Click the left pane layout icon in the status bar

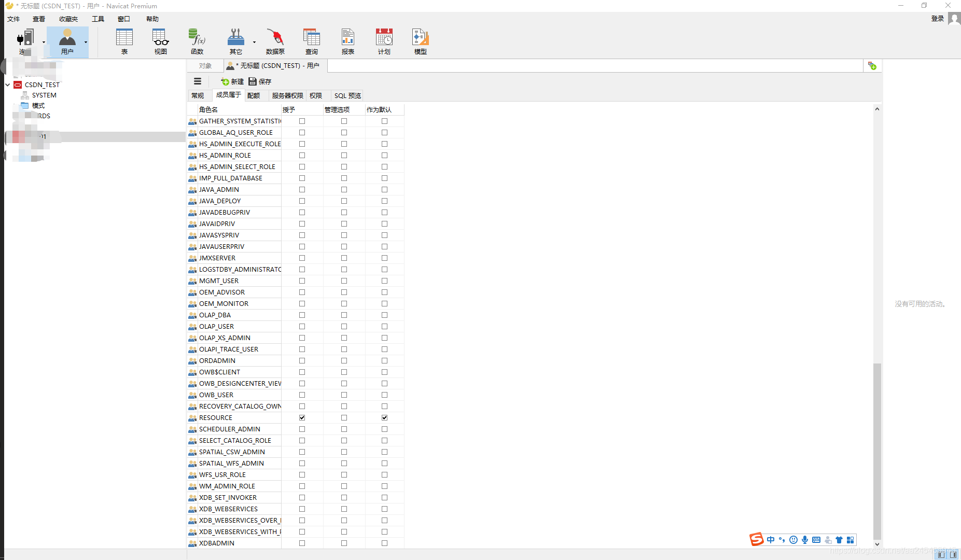(941, 554)
